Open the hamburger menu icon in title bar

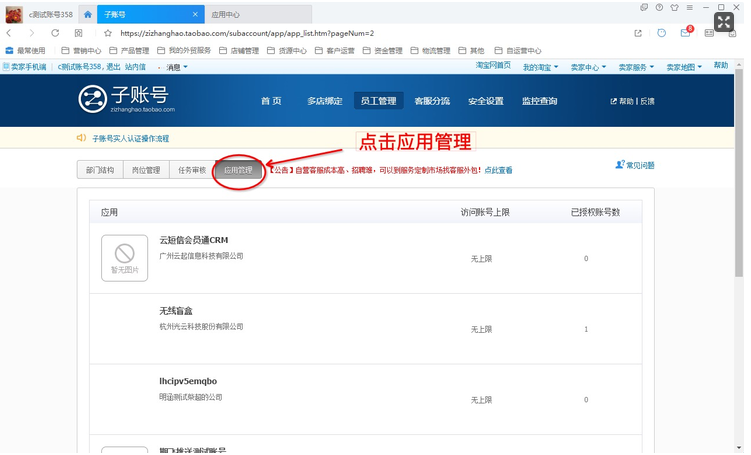point(690,7)
